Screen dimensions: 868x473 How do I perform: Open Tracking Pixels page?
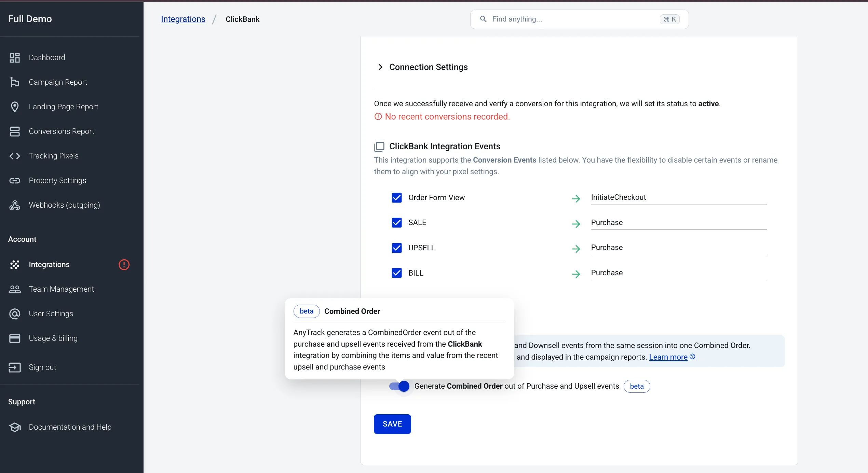[54, 156]
